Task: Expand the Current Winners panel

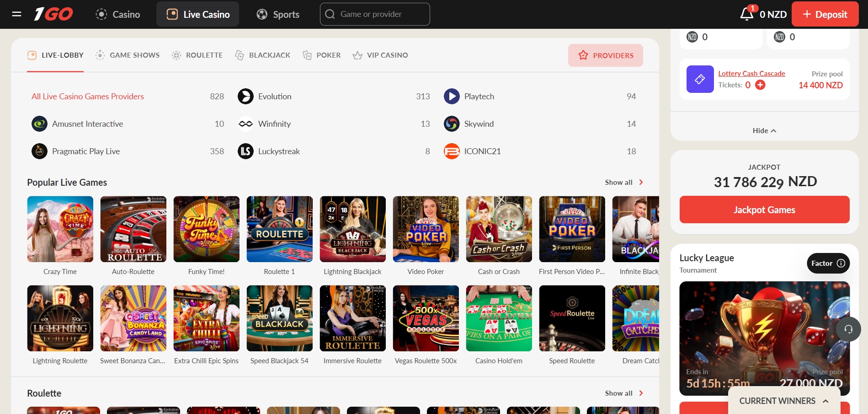Action: [784, 401]
